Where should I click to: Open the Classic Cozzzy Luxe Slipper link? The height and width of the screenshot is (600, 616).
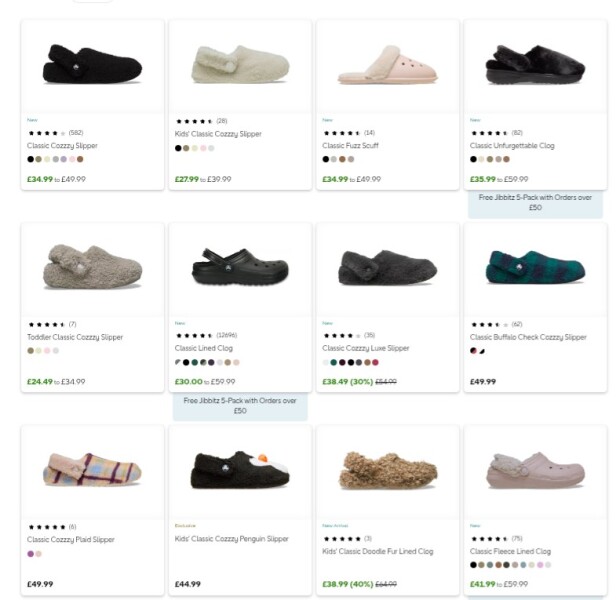(x=366, y=348)
